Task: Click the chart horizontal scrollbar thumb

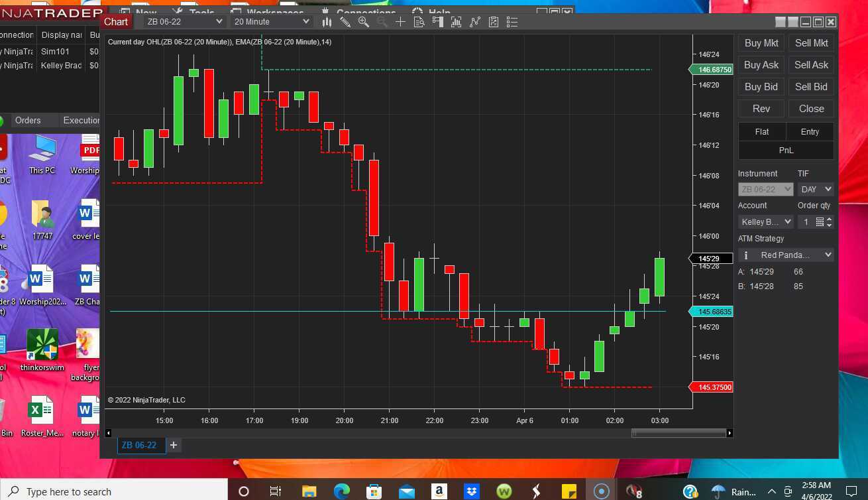Action: (678, 433)
